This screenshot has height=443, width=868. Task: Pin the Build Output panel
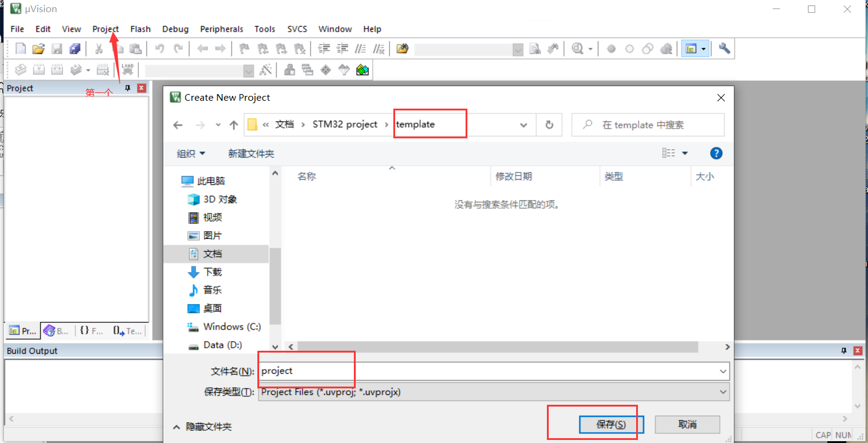(x=844, y=350)
